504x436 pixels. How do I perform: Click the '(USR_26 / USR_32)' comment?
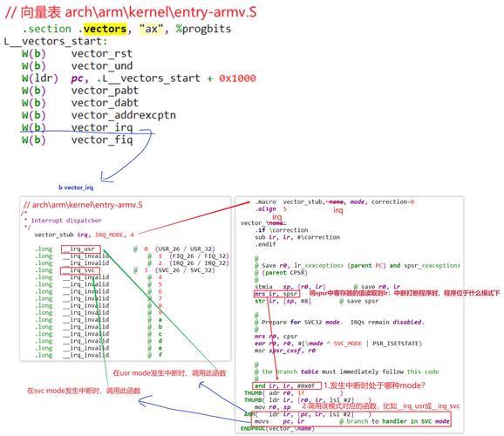point(185,249)
